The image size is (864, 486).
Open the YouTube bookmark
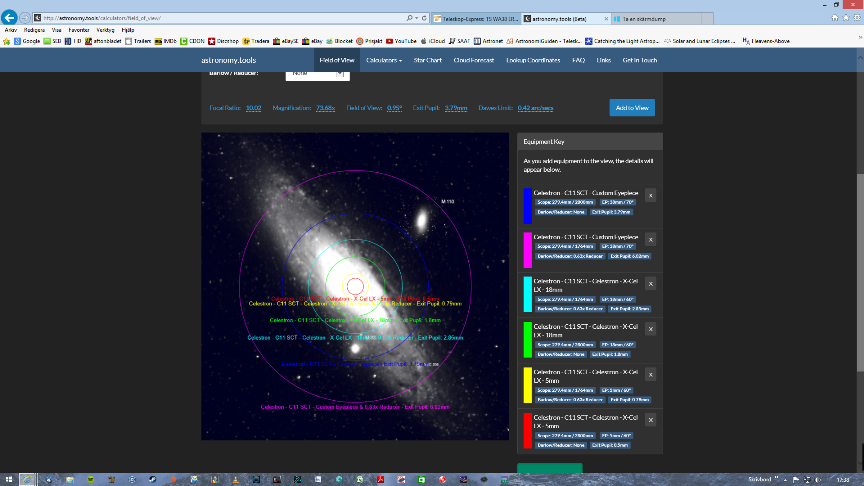401,41
